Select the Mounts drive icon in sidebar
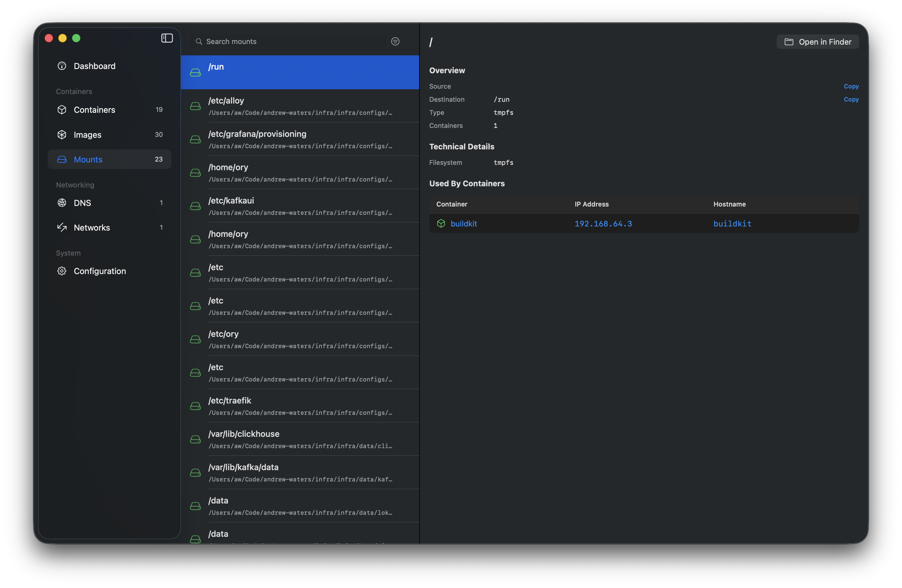This screenshot has height=588, width=902. pos(62,159)
